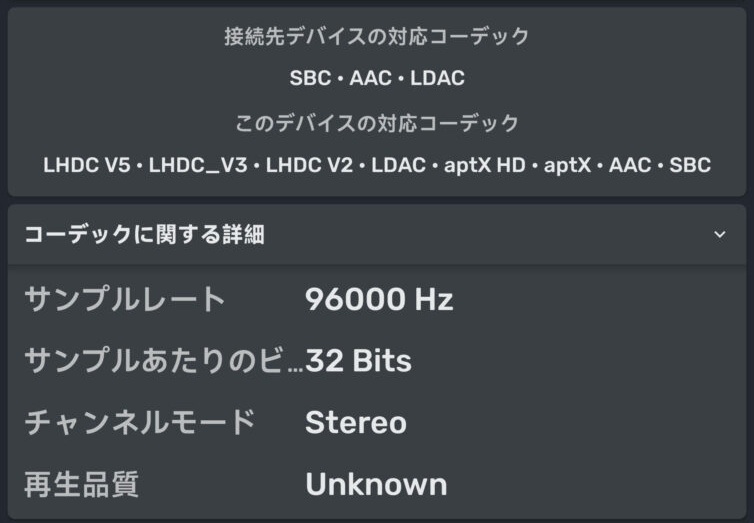Click the 32 Bits value

(x=359, y=361)
